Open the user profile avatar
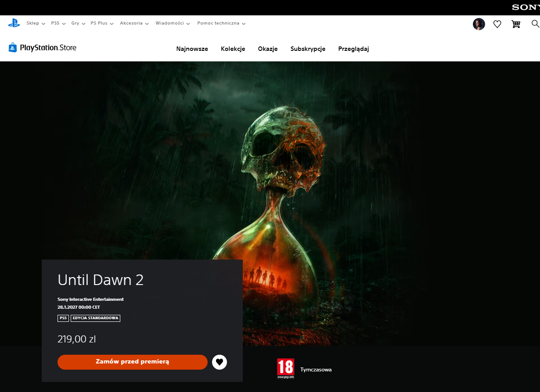The image size is (540, 392). 479,24
